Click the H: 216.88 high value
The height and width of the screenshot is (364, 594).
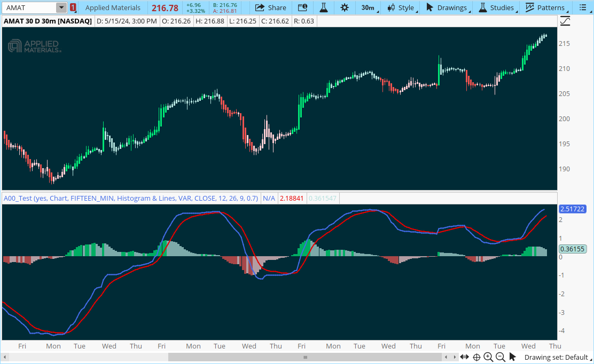pyautogui.click(x=210, y=21)
